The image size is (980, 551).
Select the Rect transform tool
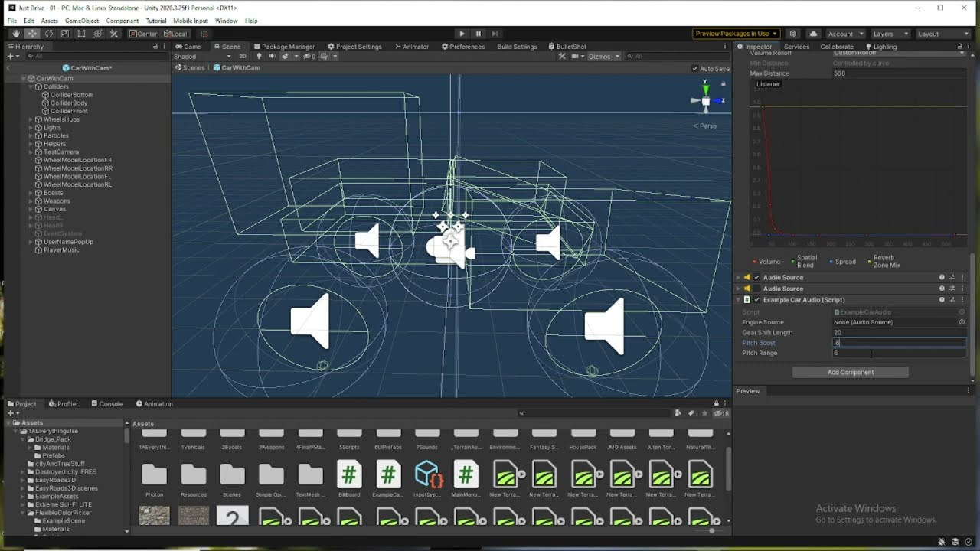tap(81, 34)
